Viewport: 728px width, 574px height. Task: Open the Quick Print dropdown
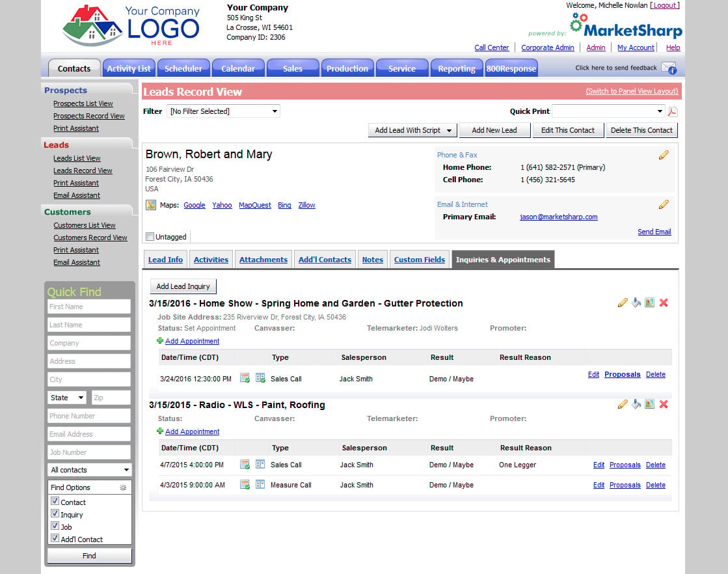pyautogui.click(x=608, y=111)
